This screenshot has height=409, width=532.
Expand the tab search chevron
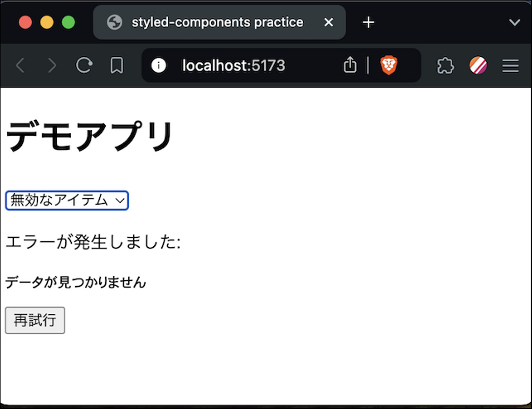515,23
